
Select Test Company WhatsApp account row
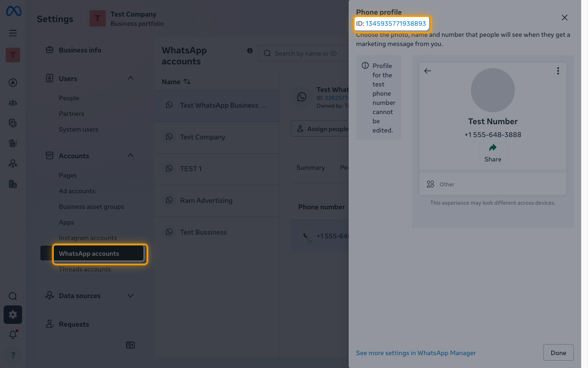click(217, 137)
